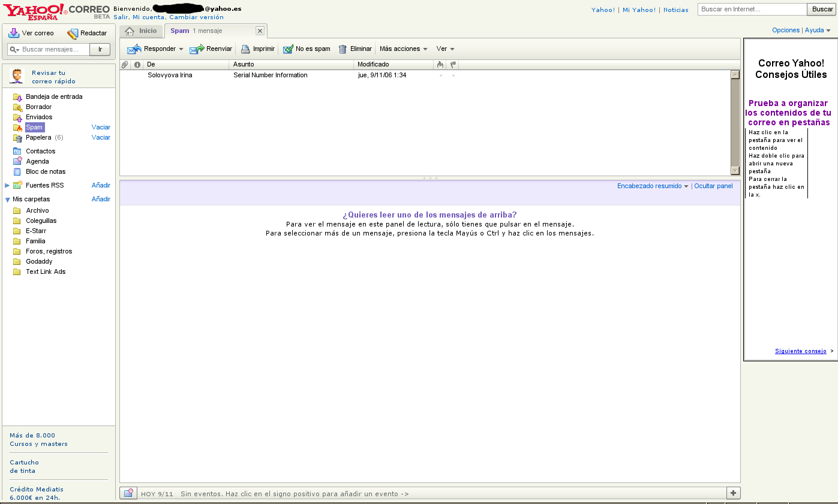Delete message using the Eliminar trash icon
The height and width of the screenshot is (504, 838).
343,49
